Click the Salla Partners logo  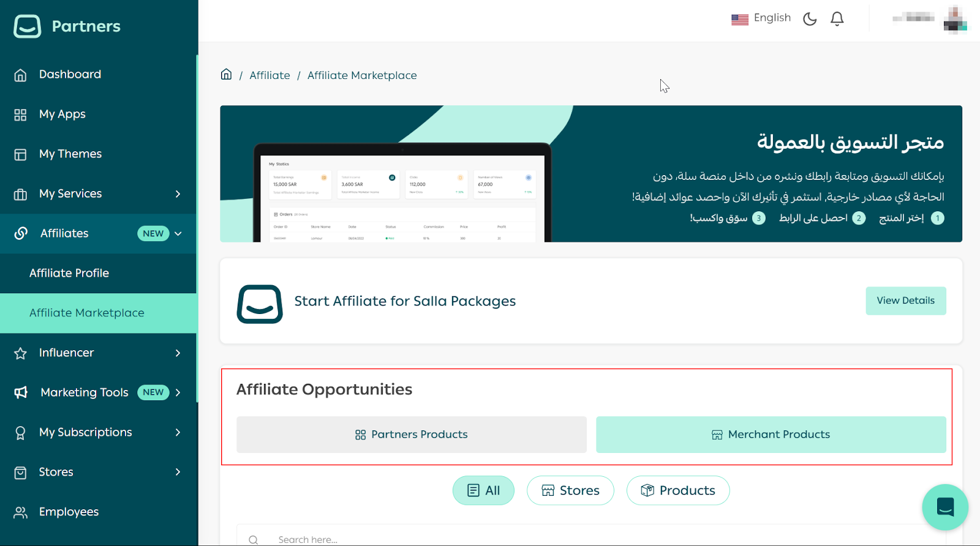click(x=28, y=26)
